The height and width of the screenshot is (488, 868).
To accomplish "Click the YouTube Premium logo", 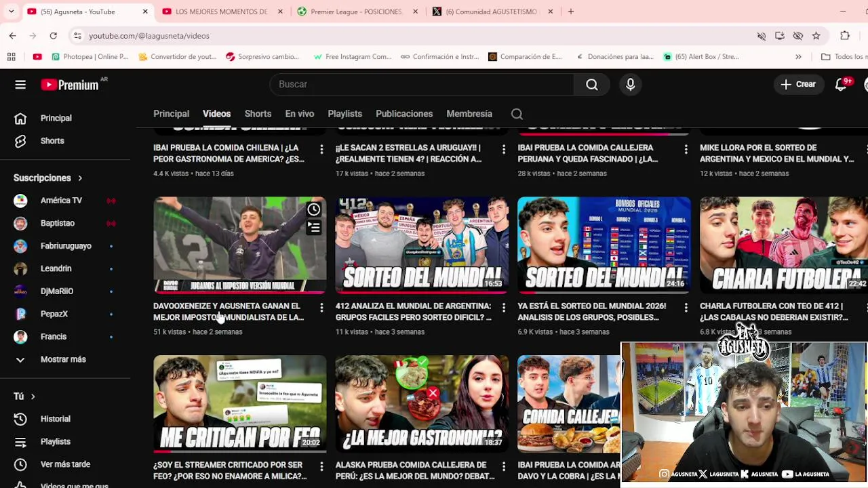I will click(69, 85).
